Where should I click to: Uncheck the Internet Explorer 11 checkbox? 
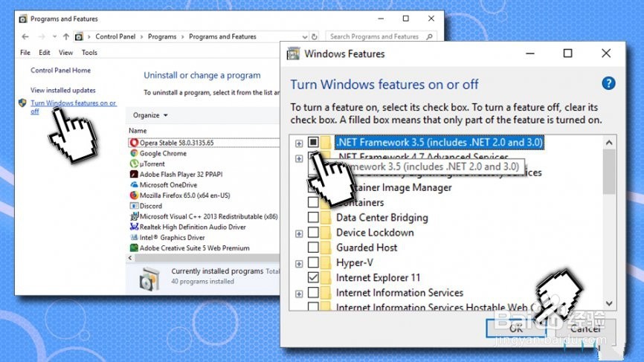[313, 277]
